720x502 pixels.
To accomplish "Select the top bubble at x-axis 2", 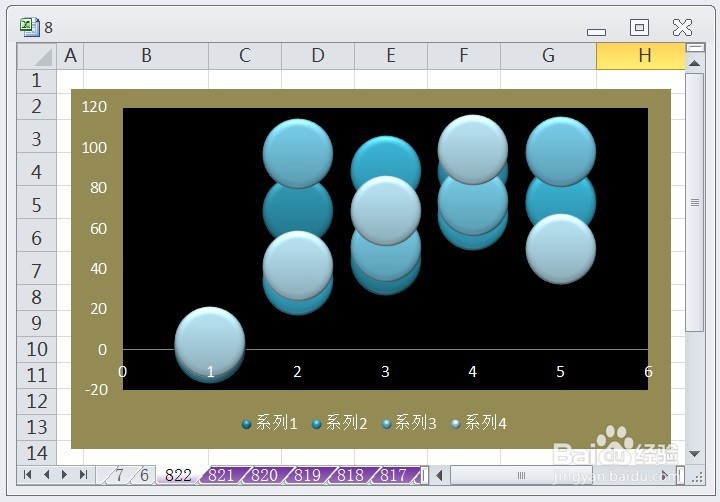I will 298,153.
